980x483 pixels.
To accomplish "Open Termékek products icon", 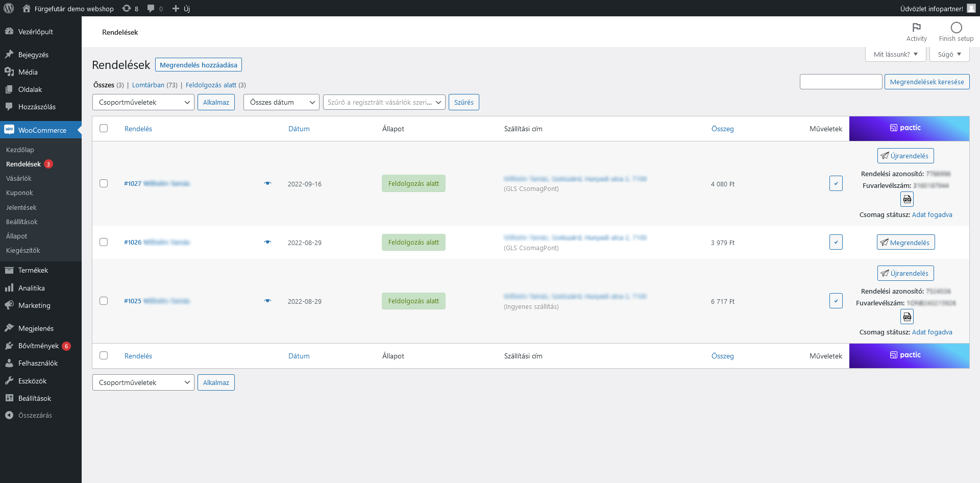I will 9,270.
